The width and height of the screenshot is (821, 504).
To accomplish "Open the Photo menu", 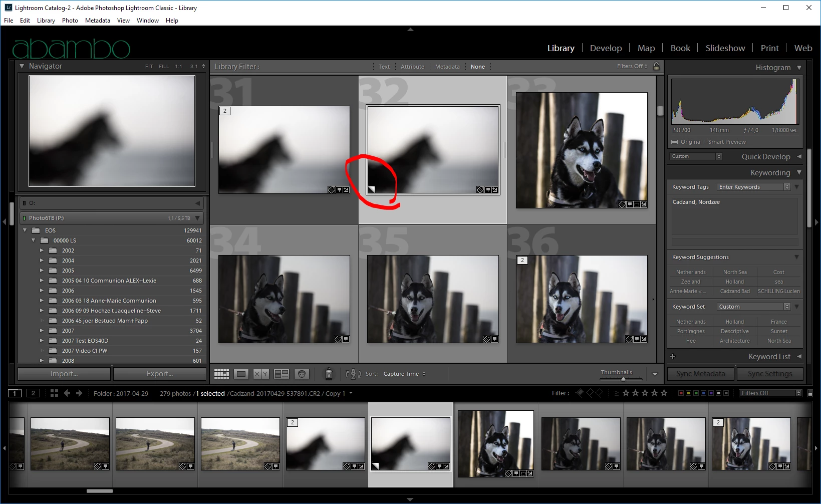I will (70, 21).
